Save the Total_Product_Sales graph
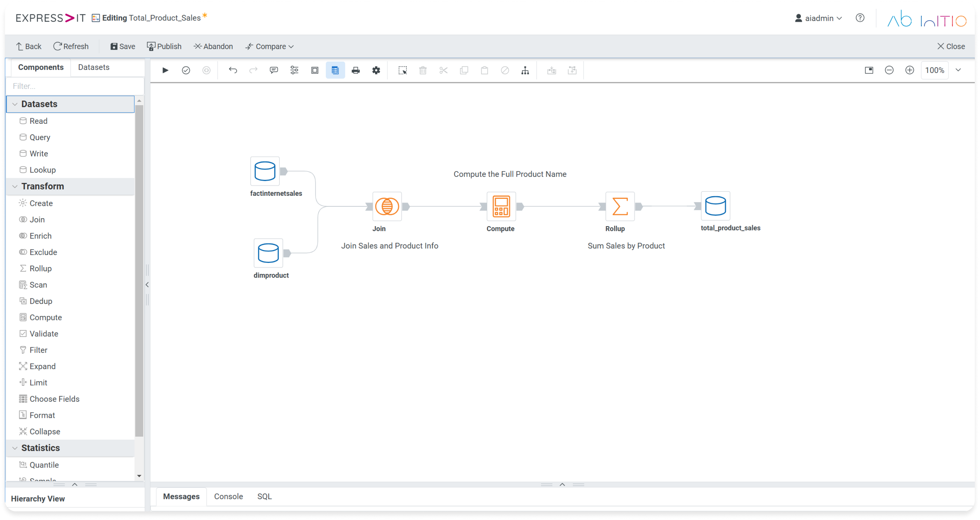980x520 pixels. click(122, 47)
